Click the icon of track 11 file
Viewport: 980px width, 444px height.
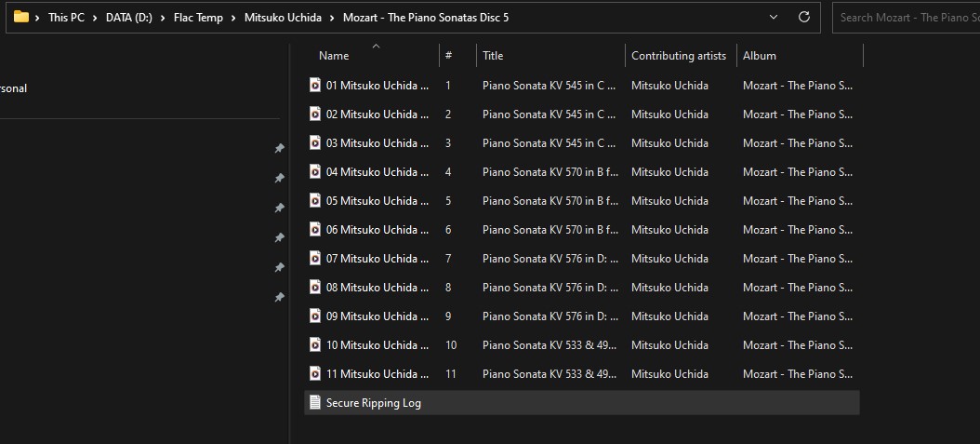(315, 373)
